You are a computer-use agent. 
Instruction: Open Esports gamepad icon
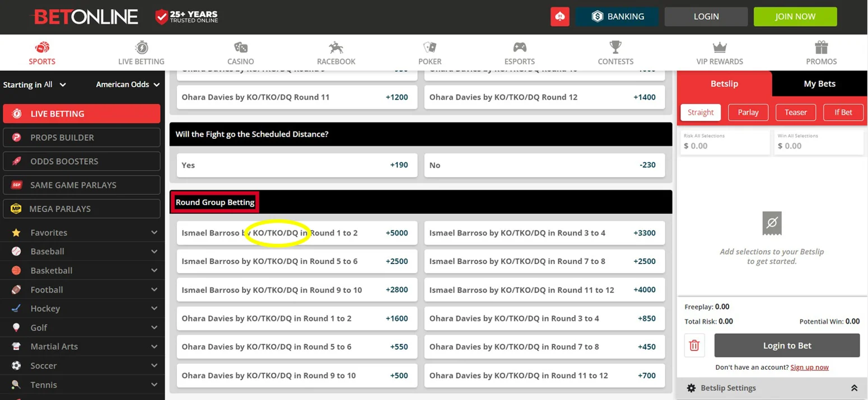tap(519, 48)
